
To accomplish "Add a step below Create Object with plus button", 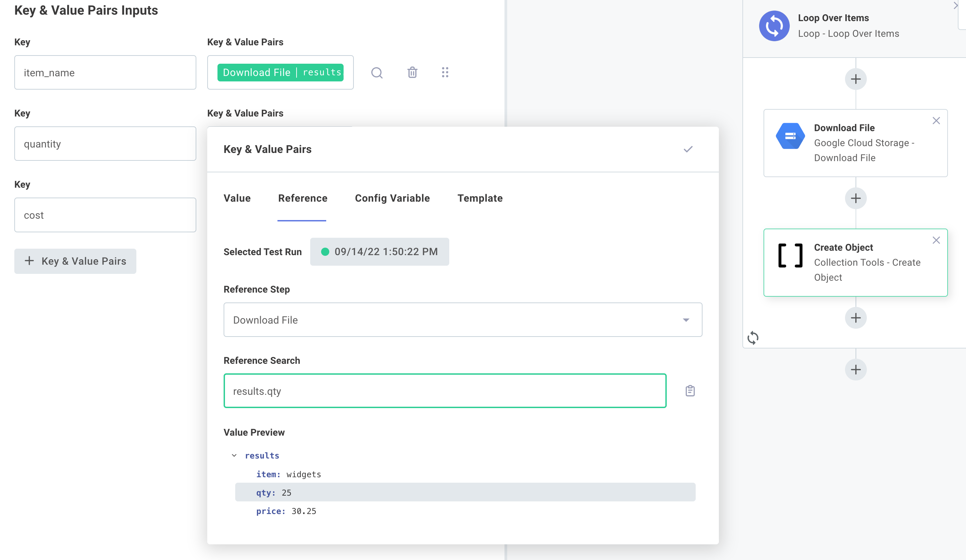I will coord(856,317).
